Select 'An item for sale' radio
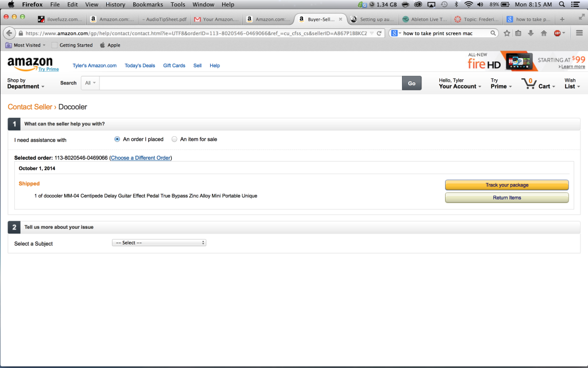Viewport: 588px width, 368px height. (x=175, y=139)
